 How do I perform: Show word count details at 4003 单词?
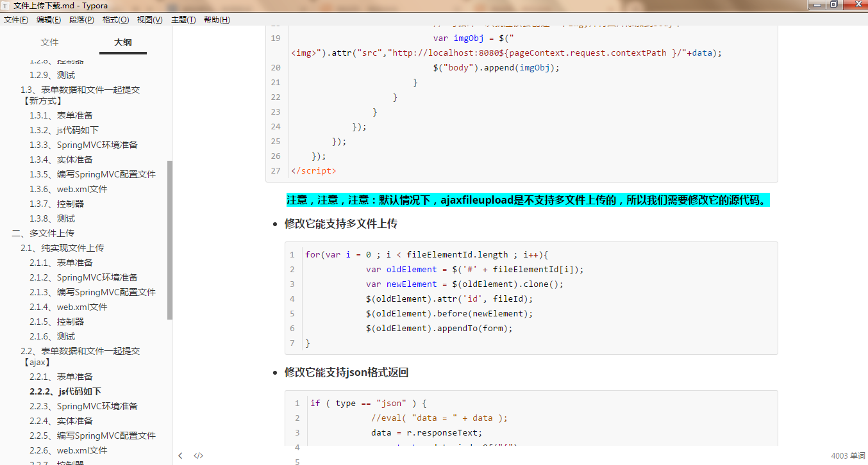(847, 456)
